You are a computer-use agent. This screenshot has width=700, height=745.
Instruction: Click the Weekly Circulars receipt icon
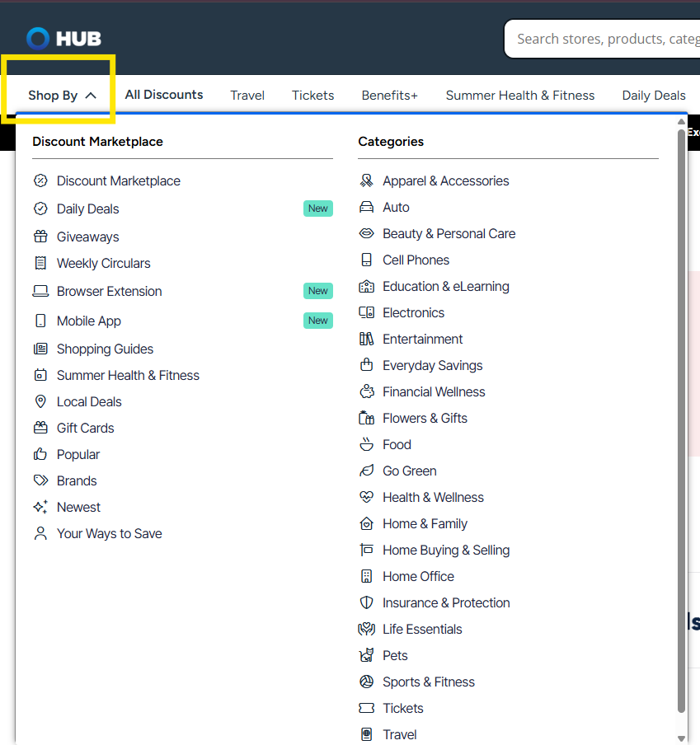tap(41, 263)
